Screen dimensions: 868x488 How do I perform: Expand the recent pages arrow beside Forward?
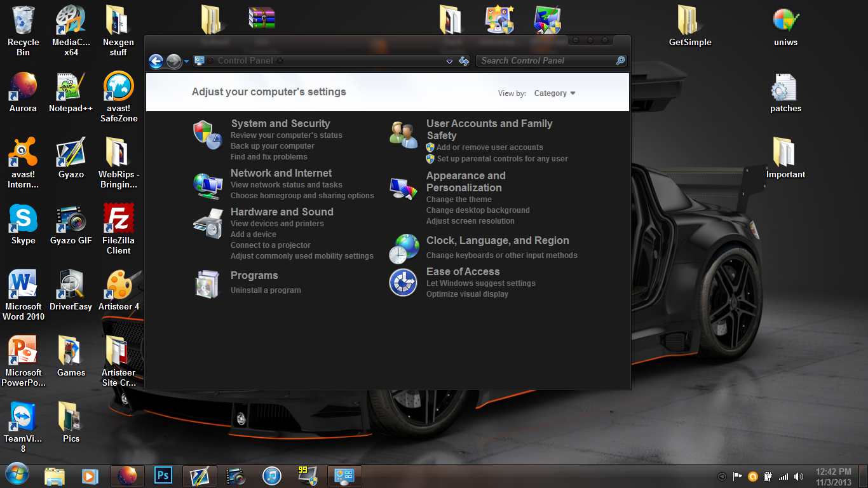186,62
